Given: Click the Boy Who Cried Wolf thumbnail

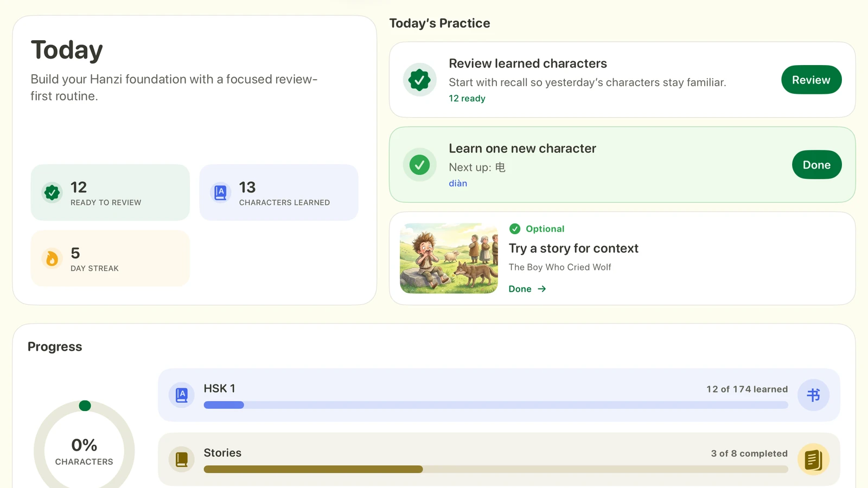Looking at the screenshot, I should 449,258.
